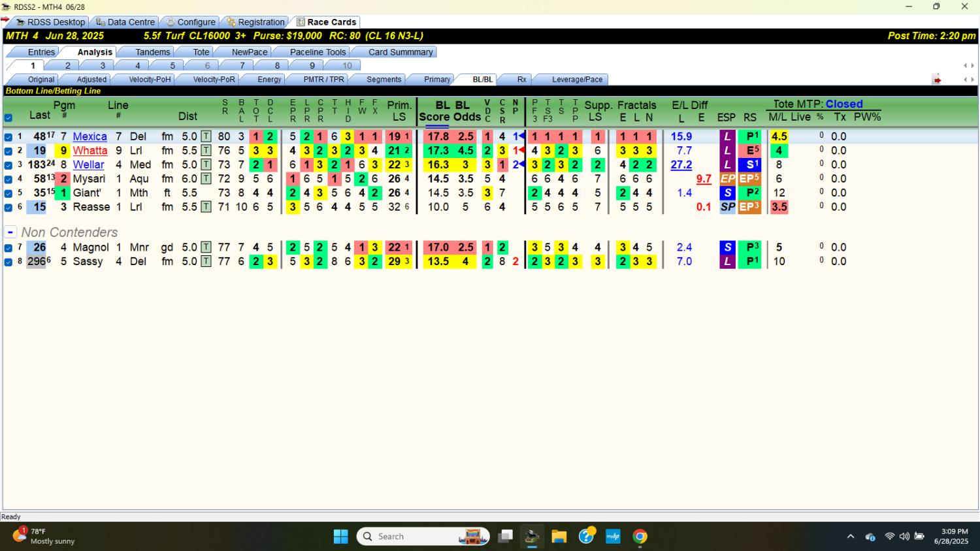Click right scroll arrow on the Original/BL-BL tab row
980x551 pixels.
pyautogui.click(x=973, y=80)
